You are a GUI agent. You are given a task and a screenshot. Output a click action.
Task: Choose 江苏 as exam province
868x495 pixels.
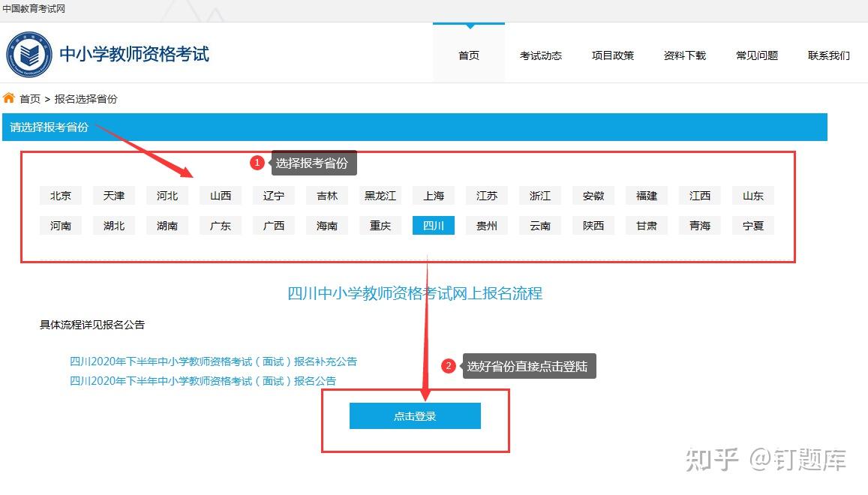click(487, 196)
